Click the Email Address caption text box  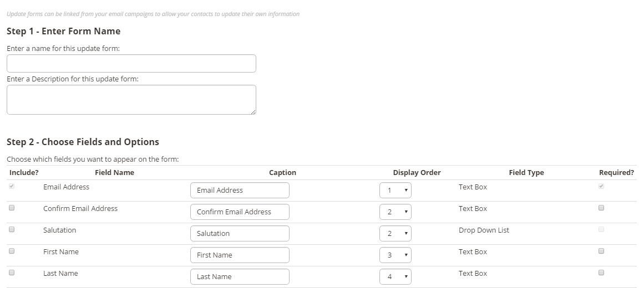[240, 191]
